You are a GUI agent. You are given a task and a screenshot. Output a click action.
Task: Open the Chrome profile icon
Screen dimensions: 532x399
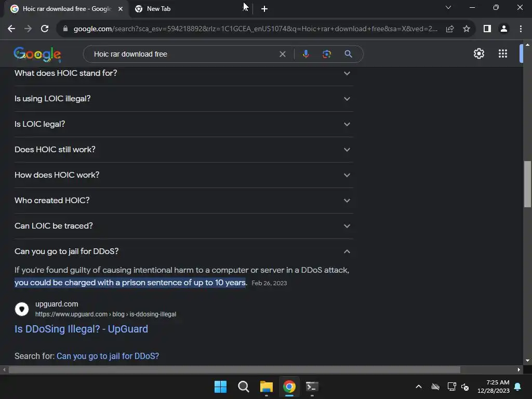point(504,29)
